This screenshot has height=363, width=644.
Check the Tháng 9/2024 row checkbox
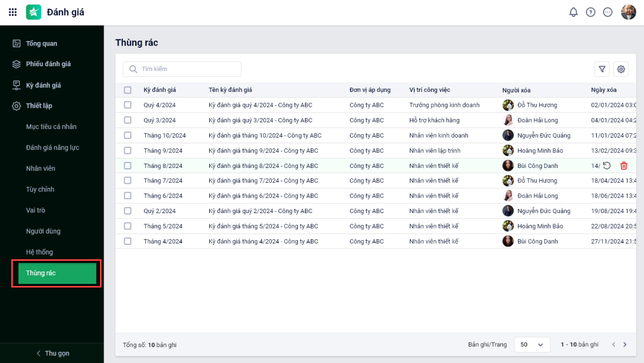click(x=128, y=150)
